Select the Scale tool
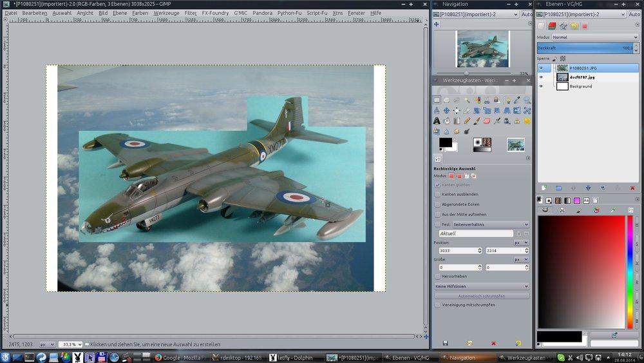 (x=487, y=111)
